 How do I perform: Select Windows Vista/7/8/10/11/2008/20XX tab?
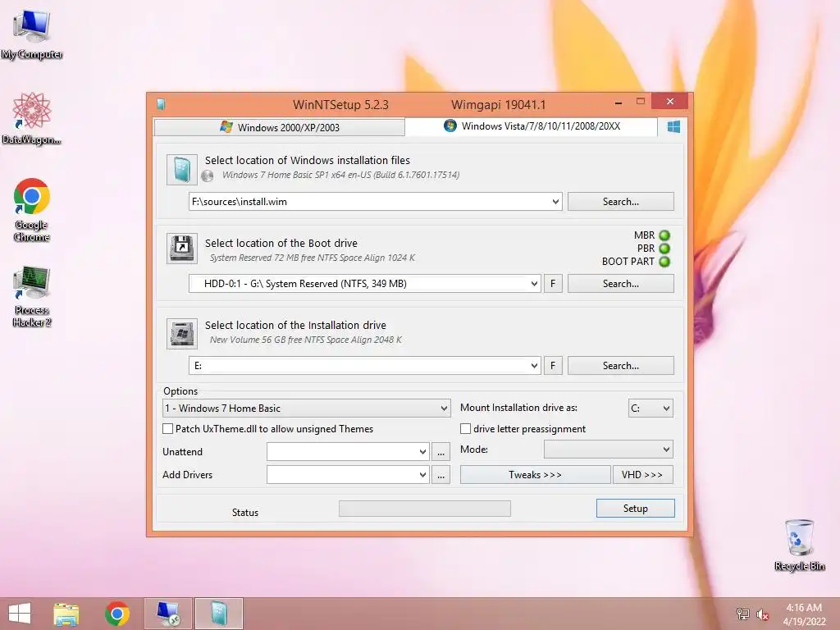point(532,126)
